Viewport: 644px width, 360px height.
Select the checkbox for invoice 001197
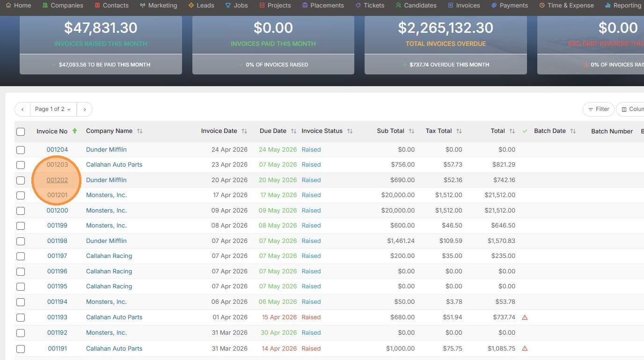coord(21,256)
